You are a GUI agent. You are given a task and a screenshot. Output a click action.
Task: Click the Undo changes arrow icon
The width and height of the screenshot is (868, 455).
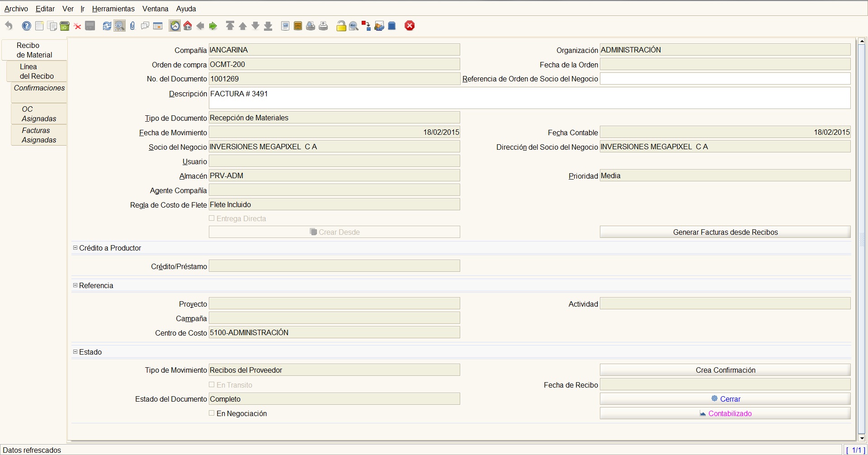(9, 26)
